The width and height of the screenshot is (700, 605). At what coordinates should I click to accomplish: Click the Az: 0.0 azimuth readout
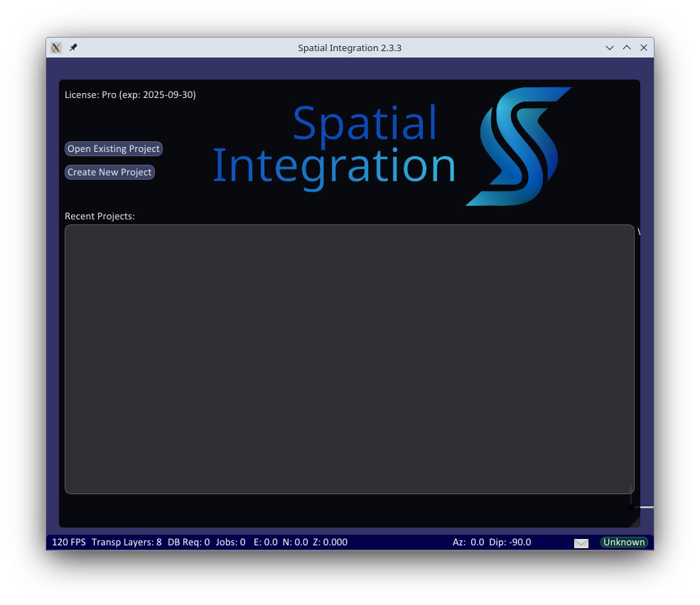(x=468, y=542)
